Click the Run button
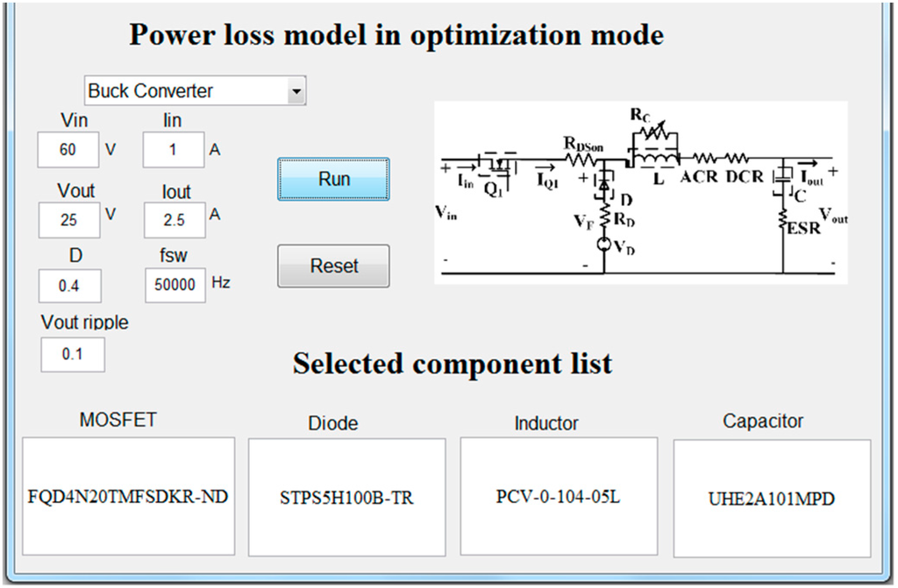898x588 pixels. tap(333, 179)
